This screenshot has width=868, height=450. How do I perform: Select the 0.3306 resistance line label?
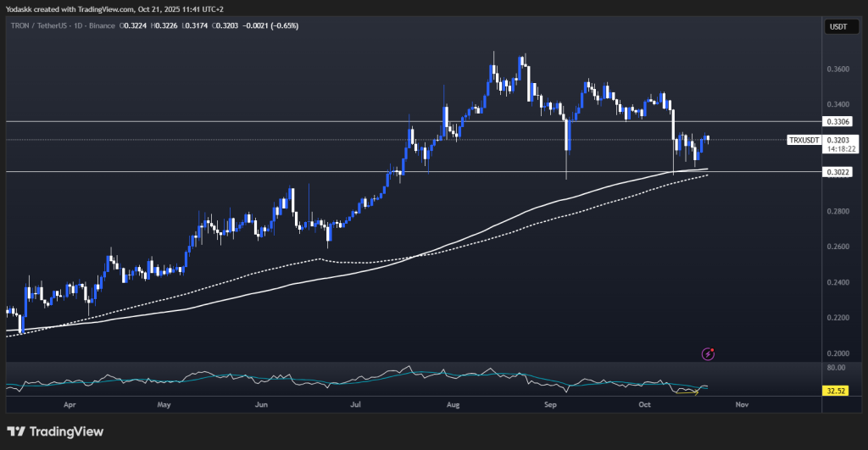point(837,122)
